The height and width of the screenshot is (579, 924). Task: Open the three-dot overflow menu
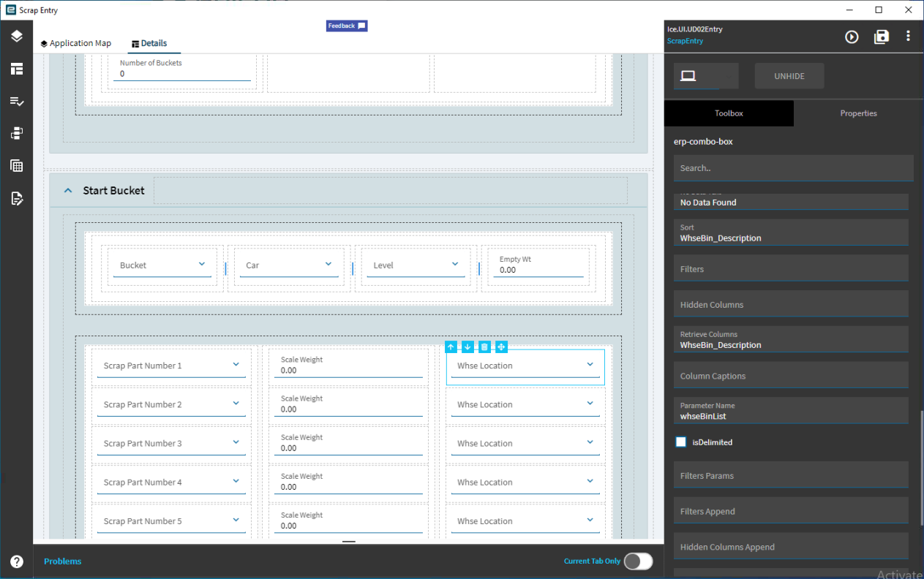pos(908,37)
